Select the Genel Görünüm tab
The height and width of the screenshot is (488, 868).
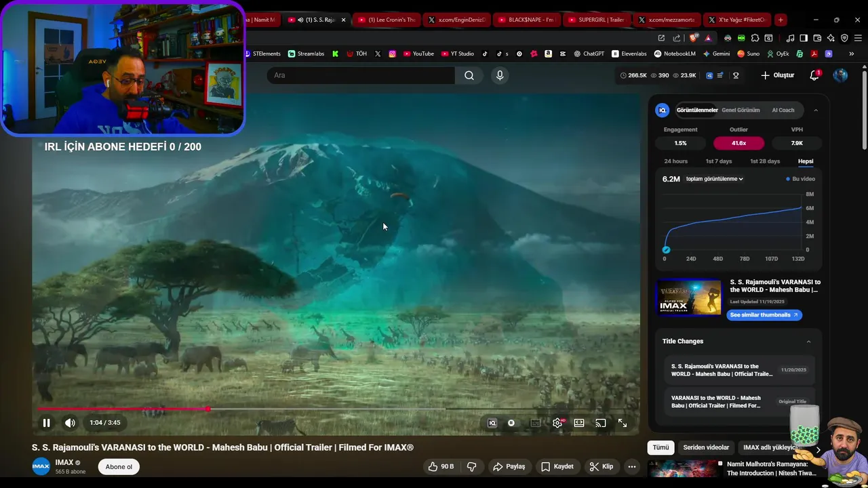(x=741, y=110)
